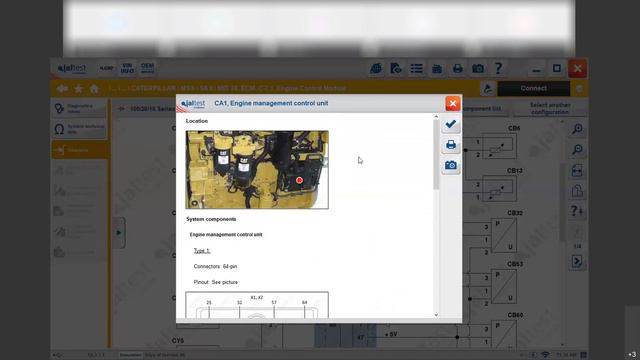Open the Diagnostics menu item in left sidebar

(x=79, y=109)
